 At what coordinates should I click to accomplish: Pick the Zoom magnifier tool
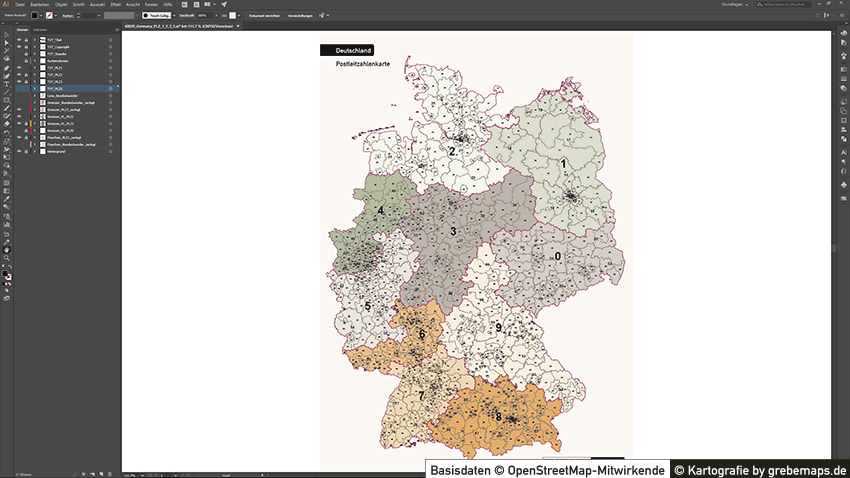pyautogui.click(x=6, y=257)
